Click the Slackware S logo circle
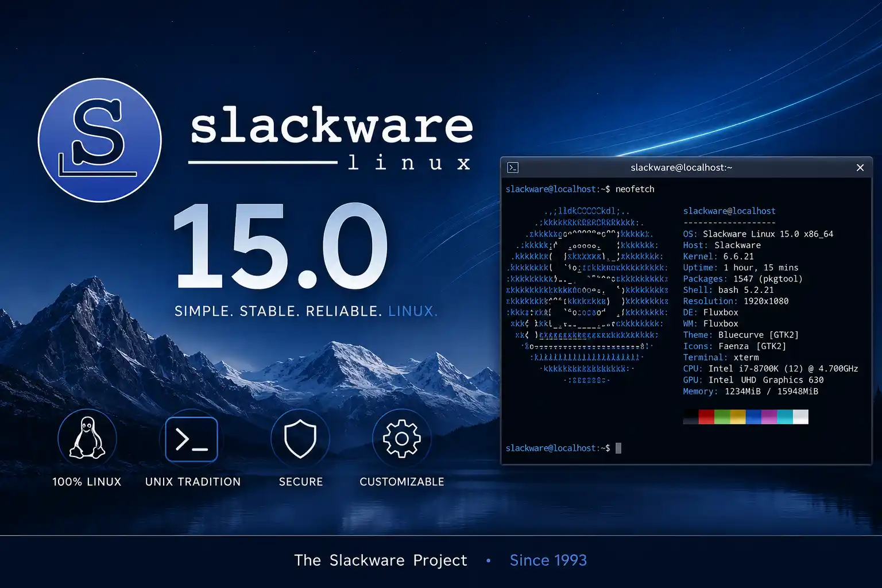The width and height of the screenshot is (882, 588). click(x=100, y=140)
